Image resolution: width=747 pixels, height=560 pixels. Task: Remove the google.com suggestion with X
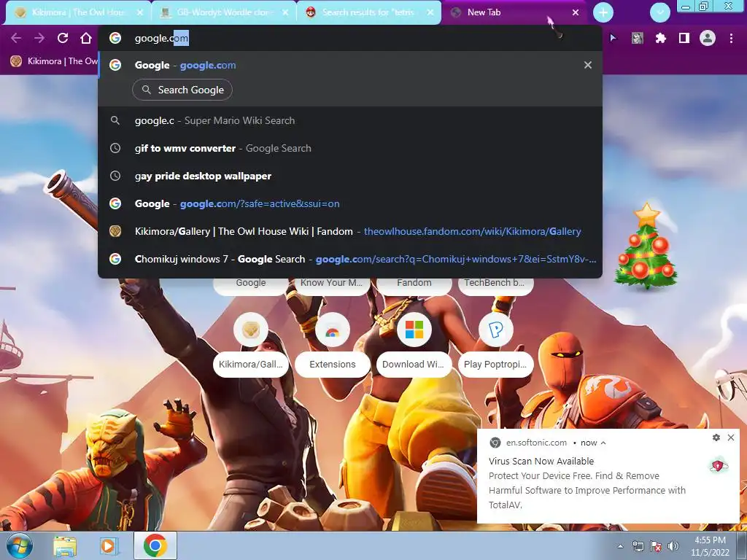[x=588, y=65]
